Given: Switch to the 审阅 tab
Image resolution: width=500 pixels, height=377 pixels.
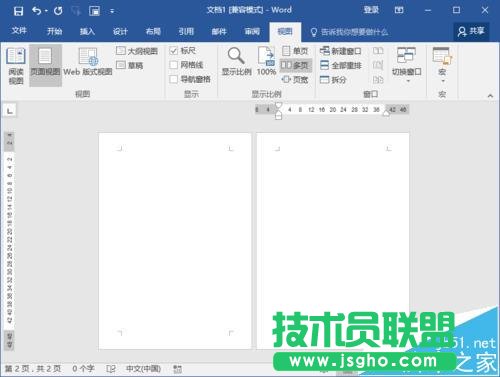Looking at the screenshot, I should point(252,31).
